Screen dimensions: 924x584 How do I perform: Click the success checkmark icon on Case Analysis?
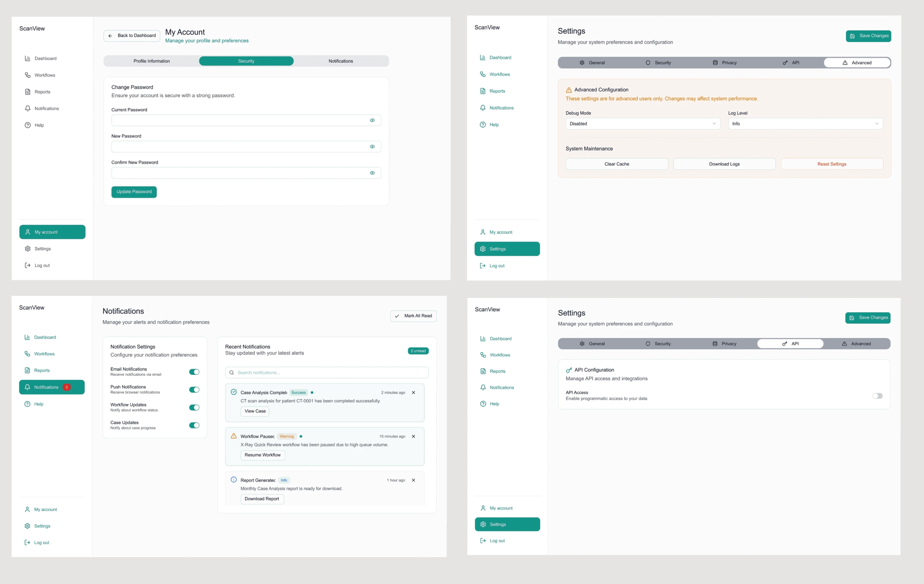tap(233, 392)
